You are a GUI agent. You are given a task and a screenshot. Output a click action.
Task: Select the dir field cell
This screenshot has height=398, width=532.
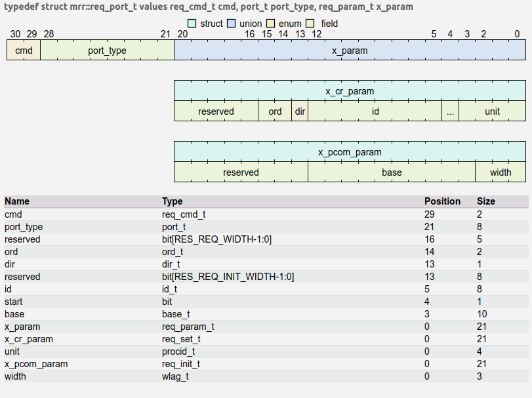click(300, 111)
